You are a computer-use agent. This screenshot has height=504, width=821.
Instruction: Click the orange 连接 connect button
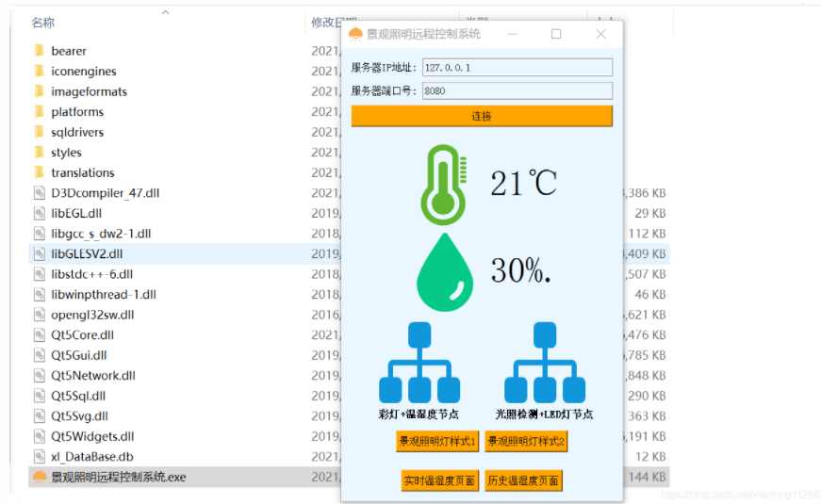click(x=482, y=116)
